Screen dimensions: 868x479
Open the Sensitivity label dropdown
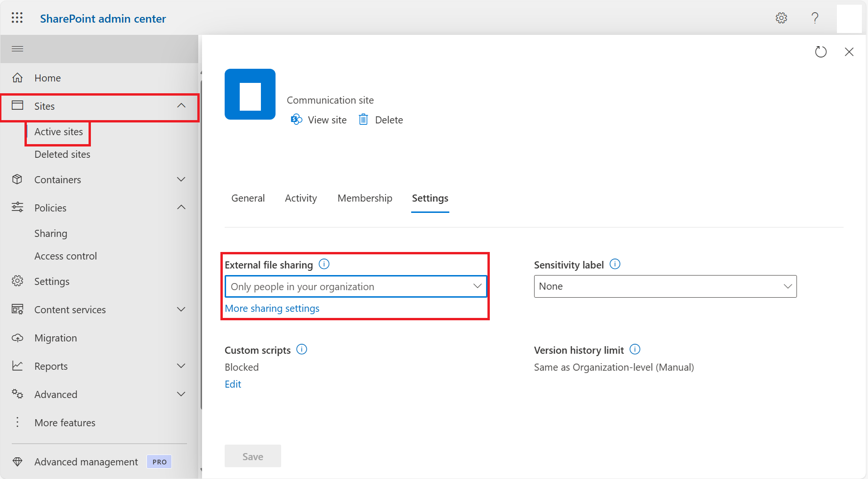click(665, 286)
